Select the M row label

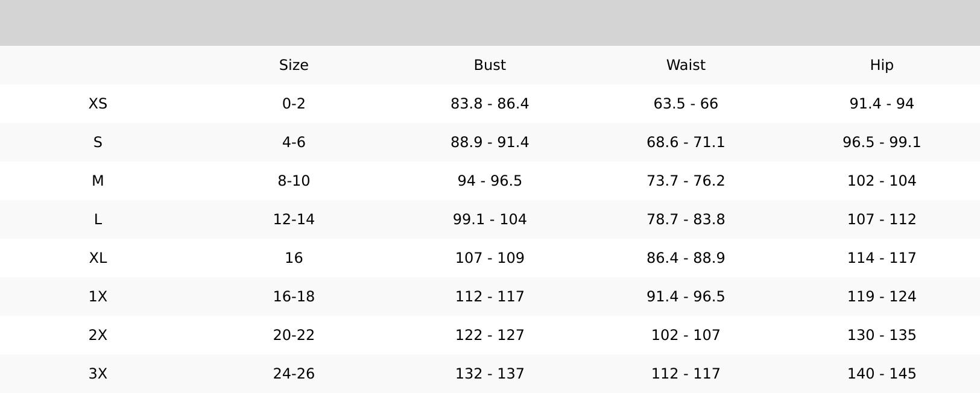coord(98,181)
